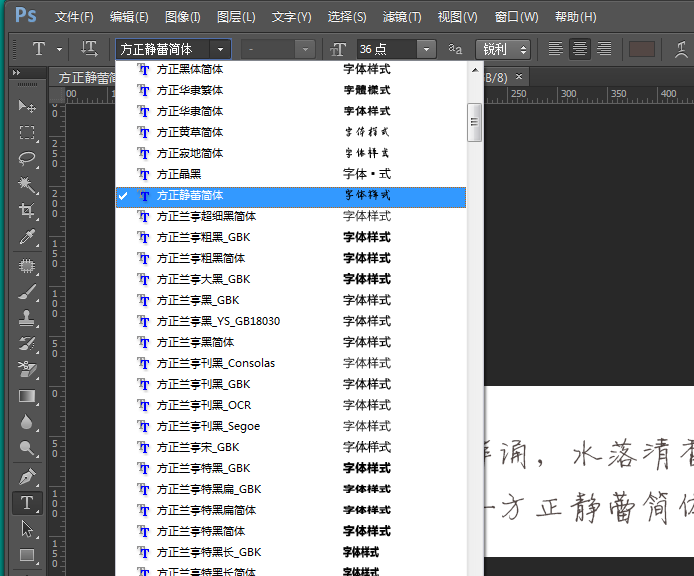Screen dimensions: 694x576
Task: Choose font 方正华隶繁体
Action: coord(291,90)
